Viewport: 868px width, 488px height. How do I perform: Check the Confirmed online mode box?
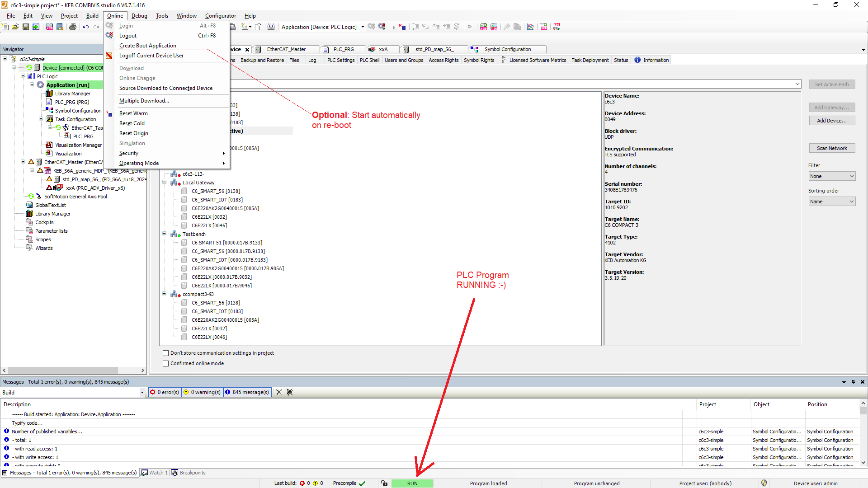[x=165, y=364]
